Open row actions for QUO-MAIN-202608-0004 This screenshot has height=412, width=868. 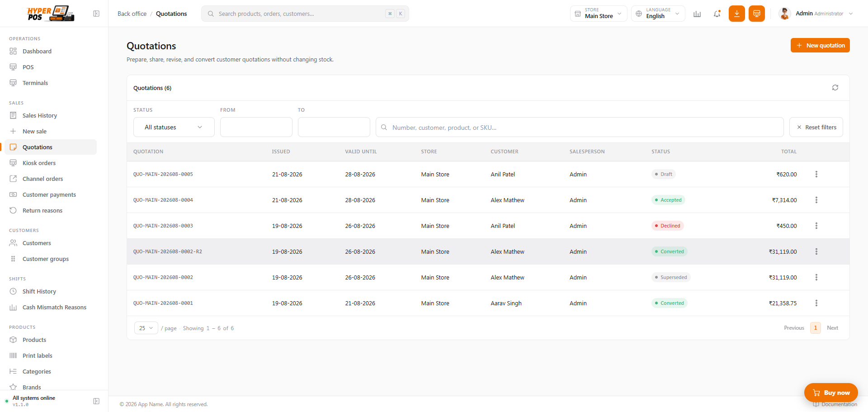[x=816, y=200]
